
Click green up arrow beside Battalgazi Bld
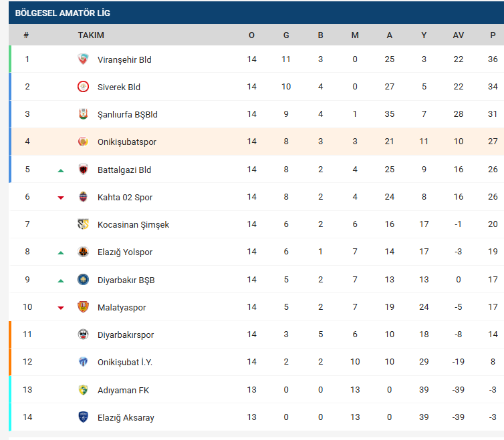(x=61, y=170)
